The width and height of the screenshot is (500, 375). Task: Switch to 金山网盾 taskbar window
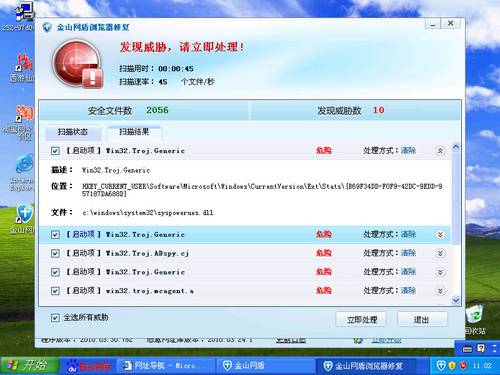pyautogui.click(x=266, y=366)
